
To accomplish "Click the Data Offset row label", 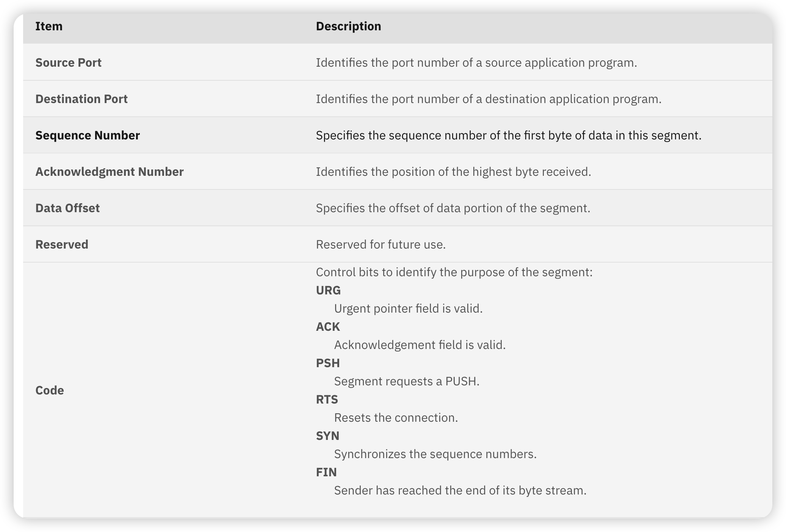I will click(x=67, y=208).
